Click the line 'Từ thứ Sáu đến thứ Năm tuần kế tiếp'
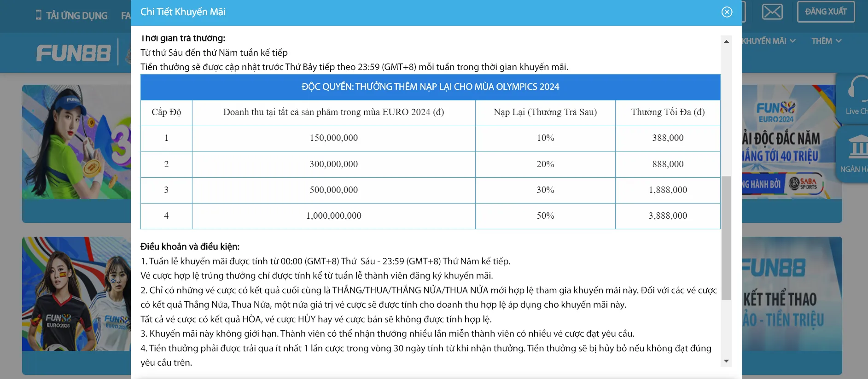The width and height of the screenshot is (868, 379). click(214, 53)
